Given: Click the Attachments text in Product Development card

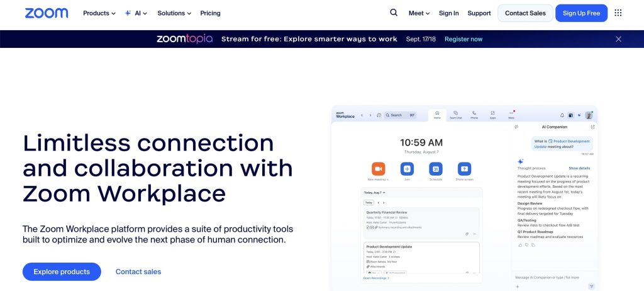Looking at the screenshot, I should [377, 266].
